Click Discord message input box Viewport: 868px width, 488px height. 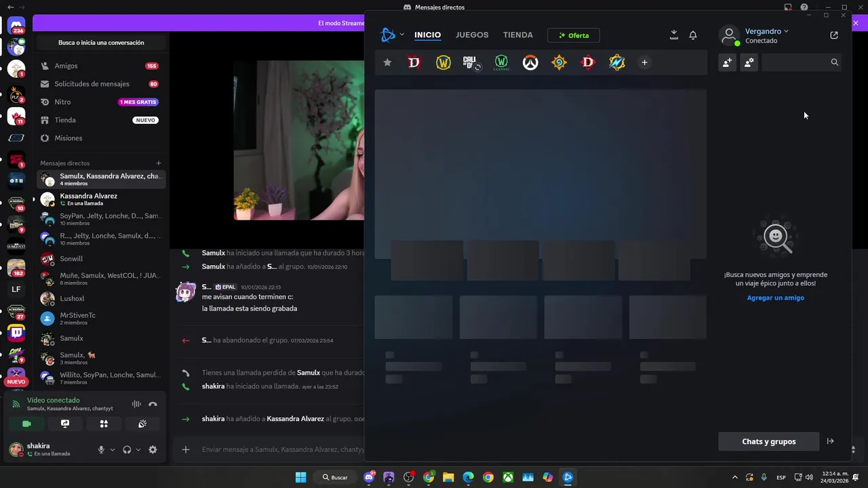point(283,449)
